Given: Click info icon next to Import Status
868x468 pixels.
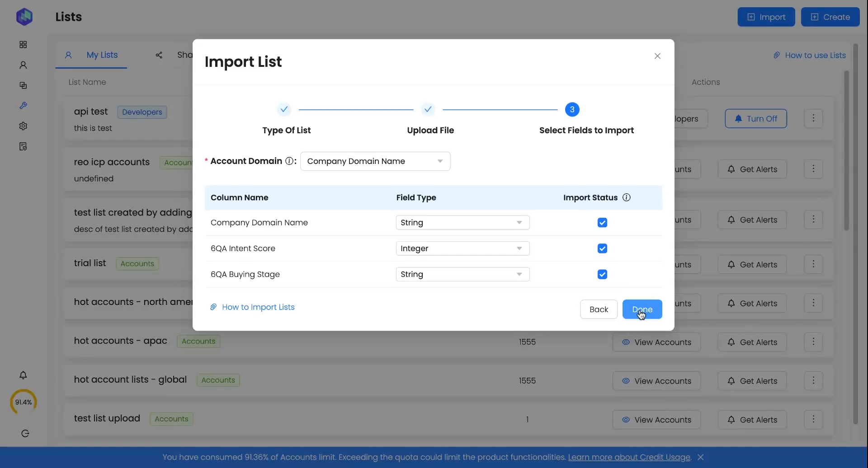Looking at the screenshot, I should (x=627, y=197).
